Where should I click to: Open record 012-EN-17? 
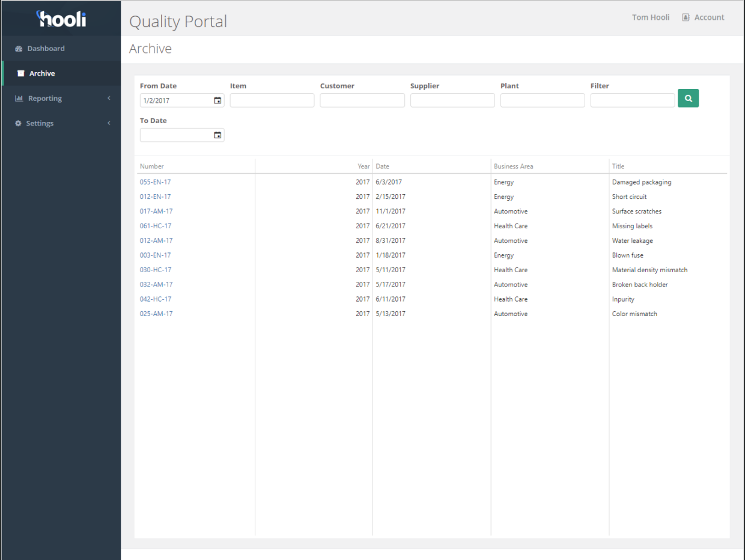[155, 197]
